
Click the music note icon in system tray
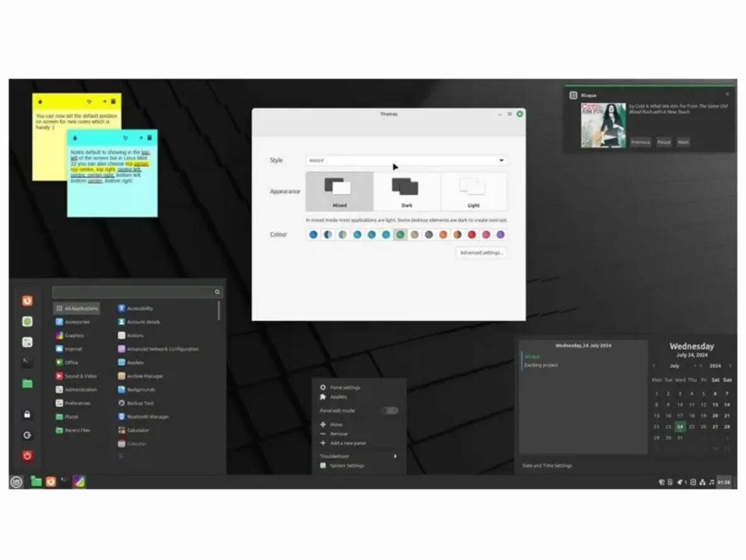click(x=711, y=482)
